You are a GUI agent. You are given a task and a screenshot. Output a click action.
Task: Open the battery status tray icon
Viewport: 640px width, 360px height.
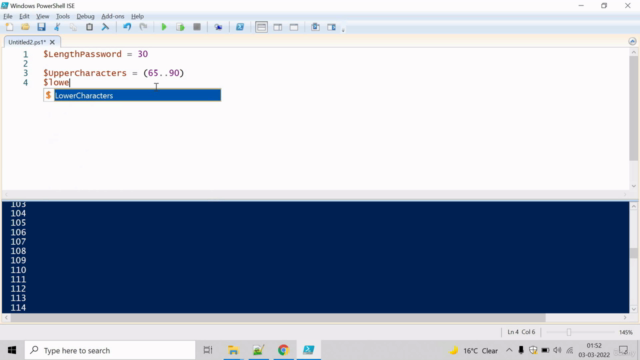(x=545, y=350)
